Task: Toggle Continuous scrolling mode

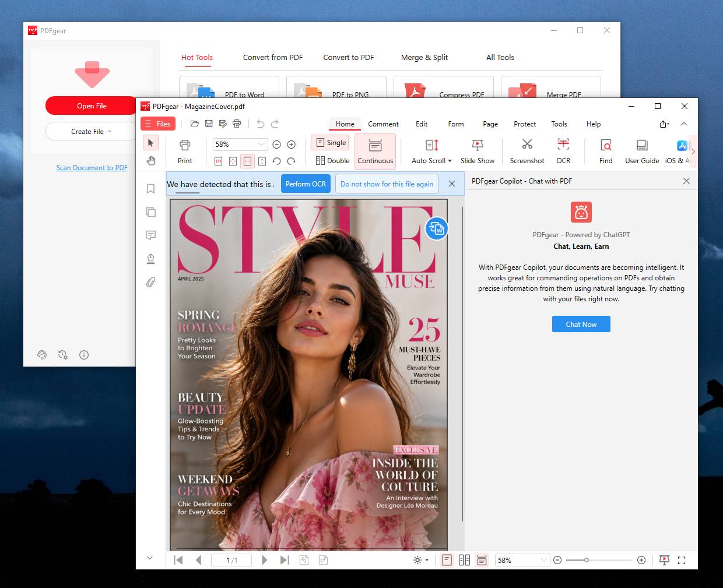Action: pyautogui.click(x=375, y=152)
